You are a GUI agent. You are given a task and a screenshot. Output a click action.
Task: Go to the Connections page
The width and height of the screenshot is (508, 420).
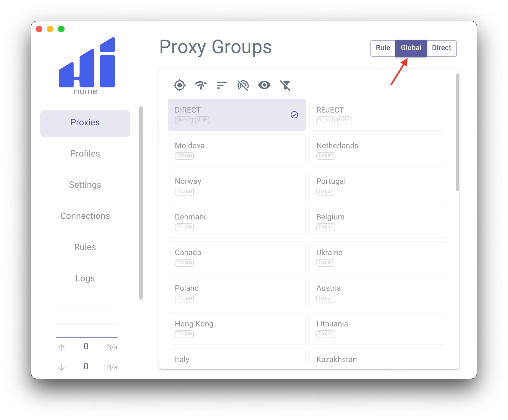point(85,216)
